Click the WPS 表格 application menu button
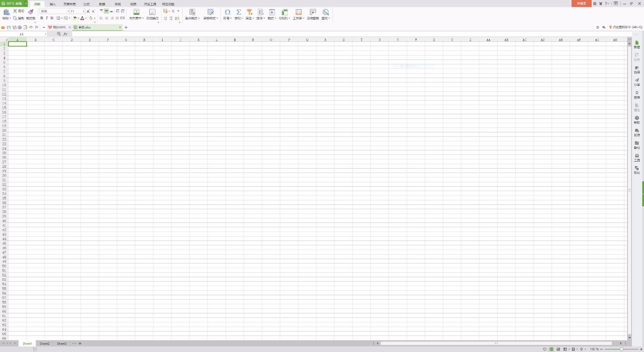This screenshot has width=644, height=352. coord(14,3)
